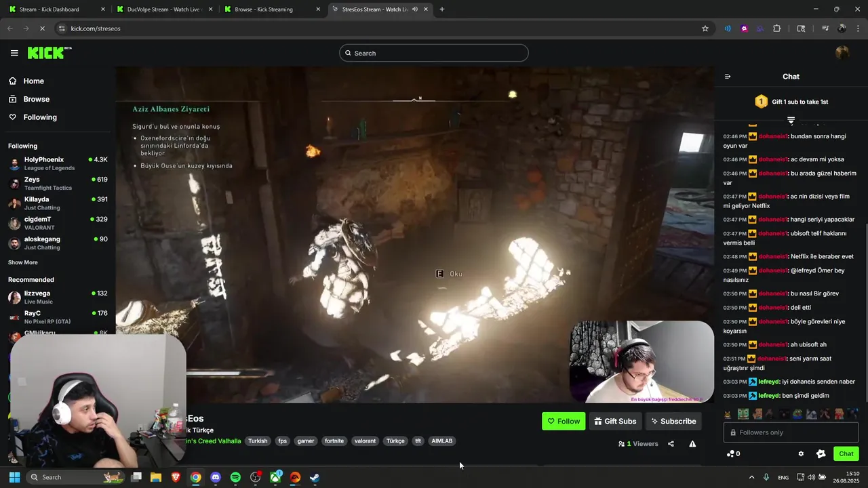Subscribe to the channel

[673, 421]
